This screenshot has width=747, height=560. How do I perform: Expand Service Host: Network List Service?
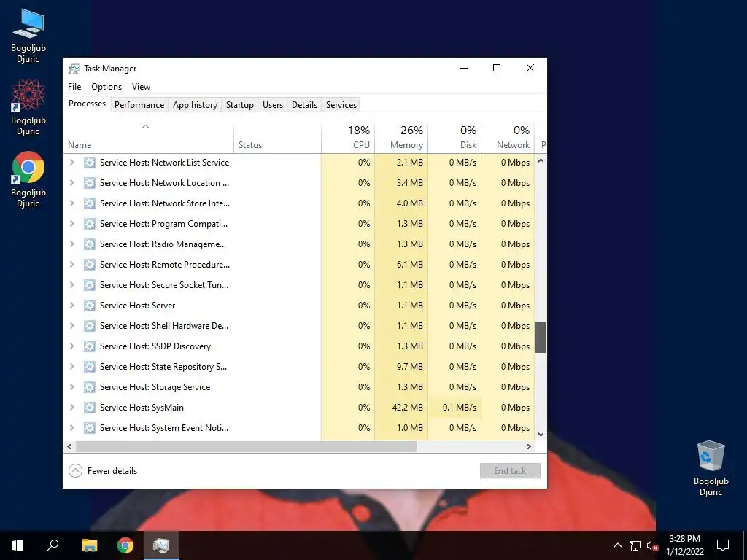click(72, 163)
